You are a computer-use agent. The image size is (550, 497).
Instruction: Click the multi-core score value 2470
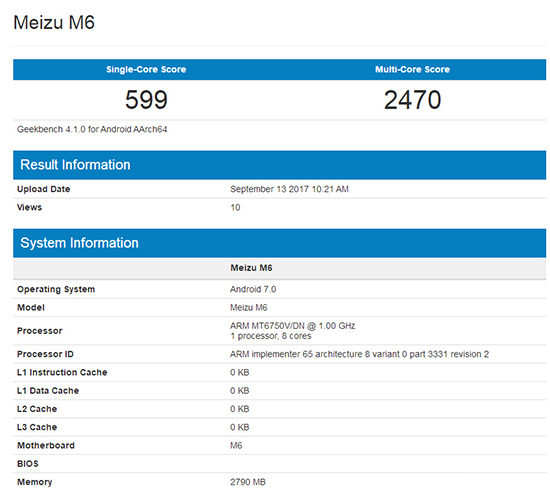pos(412,100)
